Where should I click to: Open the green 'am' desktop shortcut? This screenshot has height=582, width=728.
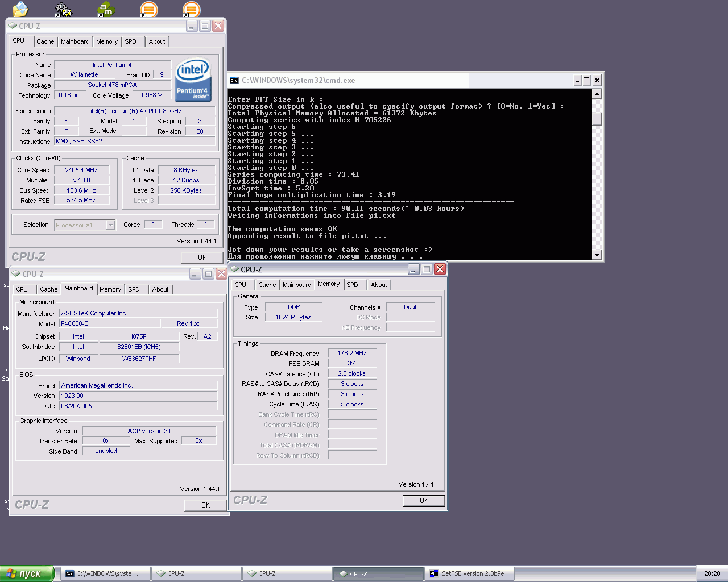[106, 9]
